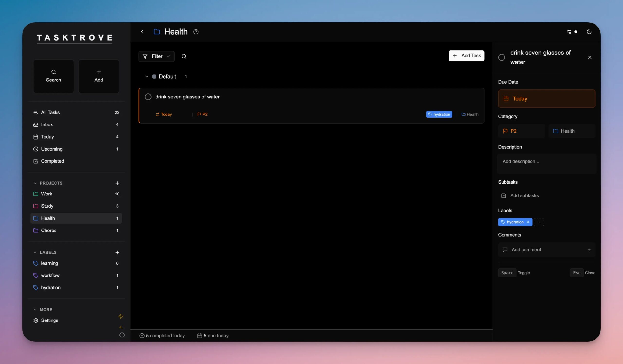Toggle dark mode with the moon icon

[x=589, y=32]
